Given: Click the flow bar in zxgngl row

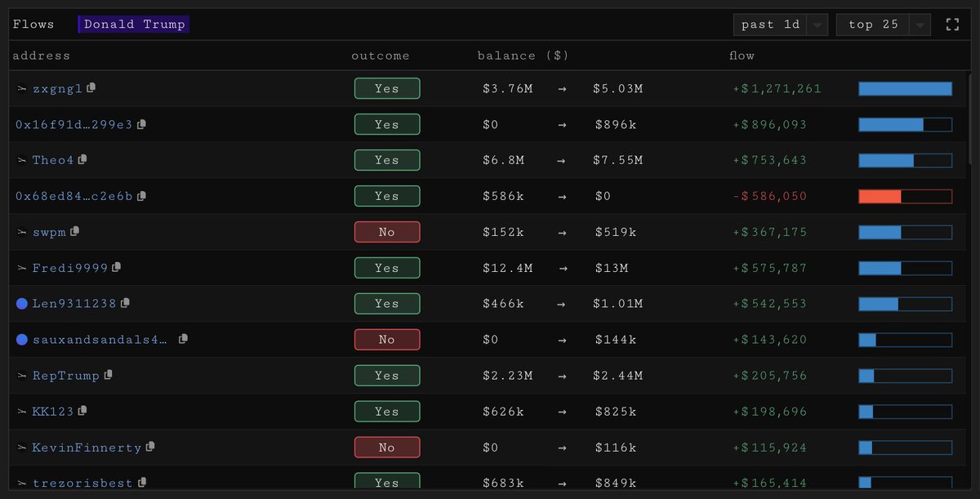Looking at the screenshot, I should click(905, 88).
